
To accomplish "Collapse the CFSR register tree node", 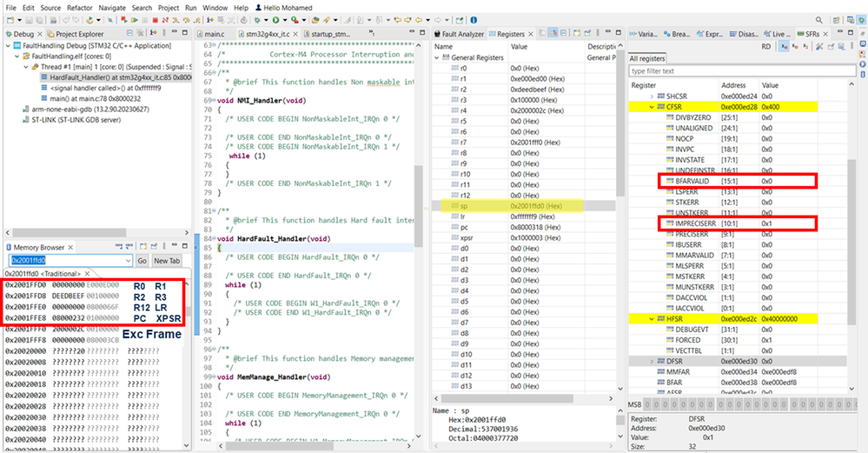I will pos(652,106).
